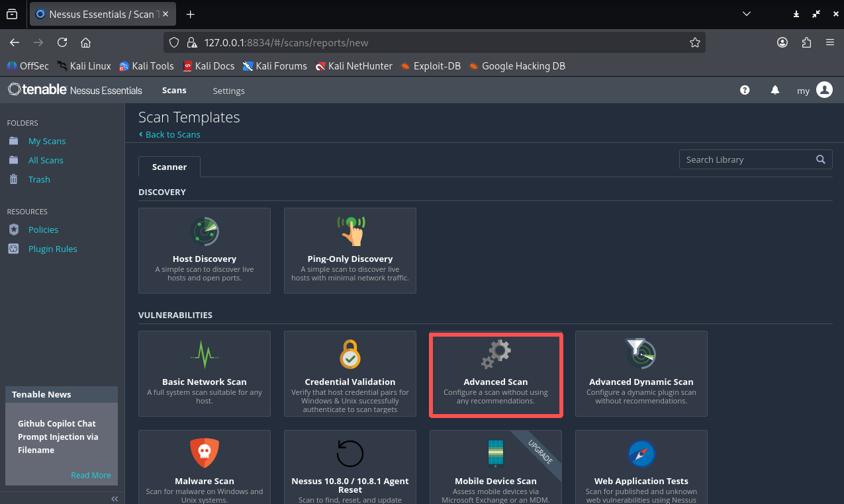This screenshot has height=504, width=844.
Task: Pick the Credential Validation padlock icon
Action: pos(350,354)
